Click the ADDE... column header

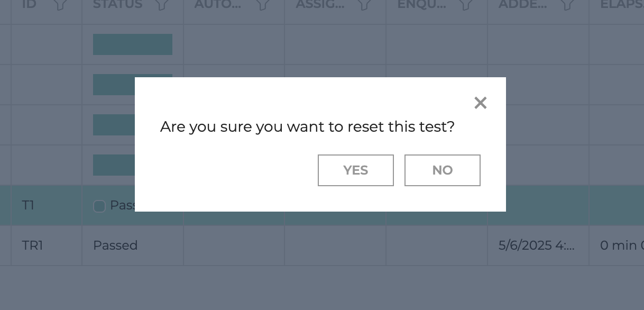[522, 5]
